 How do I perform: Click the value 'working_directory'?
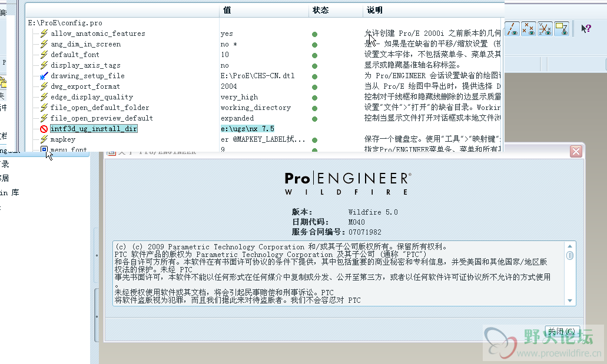click(256, 108)
